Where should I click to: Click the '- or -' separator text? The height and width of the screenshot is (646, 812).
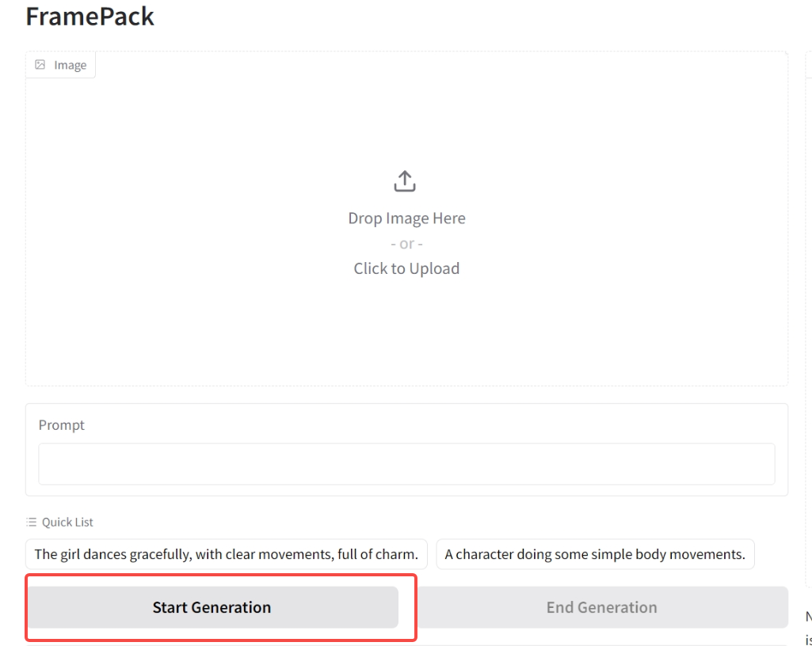click(406, 244)
